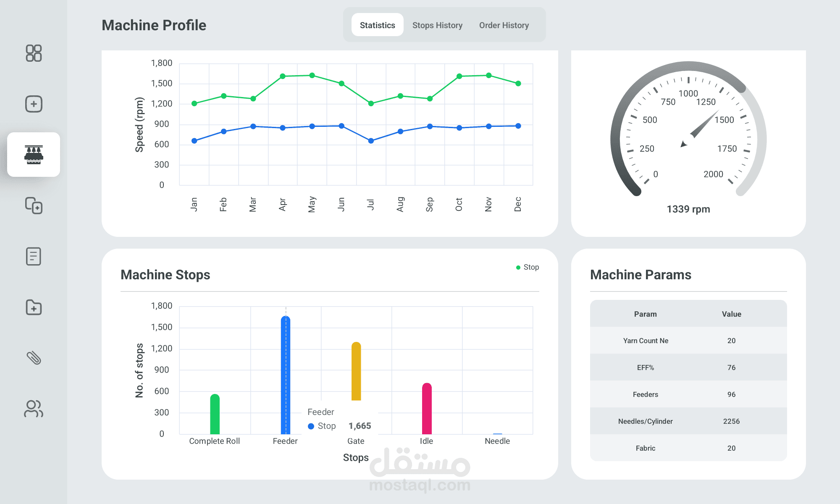Click the add folder sidebar icon
The width and height of the screenshot is (840, 504).
click(34, 307)
